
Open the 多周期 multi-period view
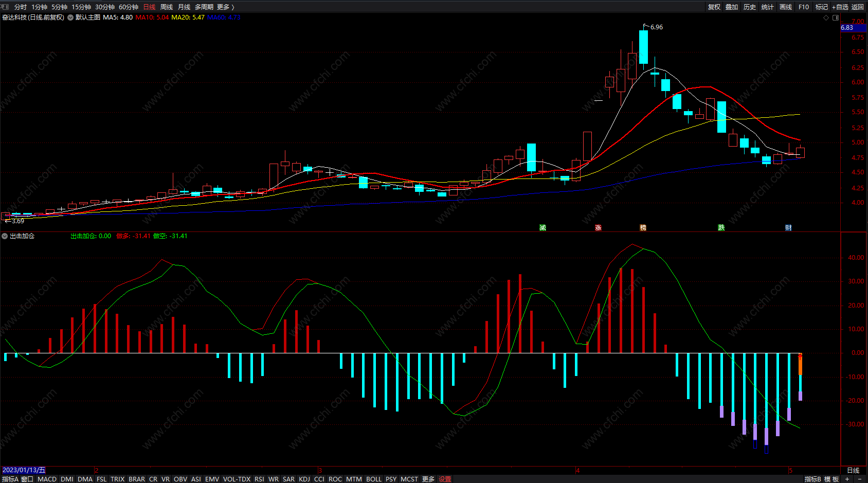click(x=204, y=7)
